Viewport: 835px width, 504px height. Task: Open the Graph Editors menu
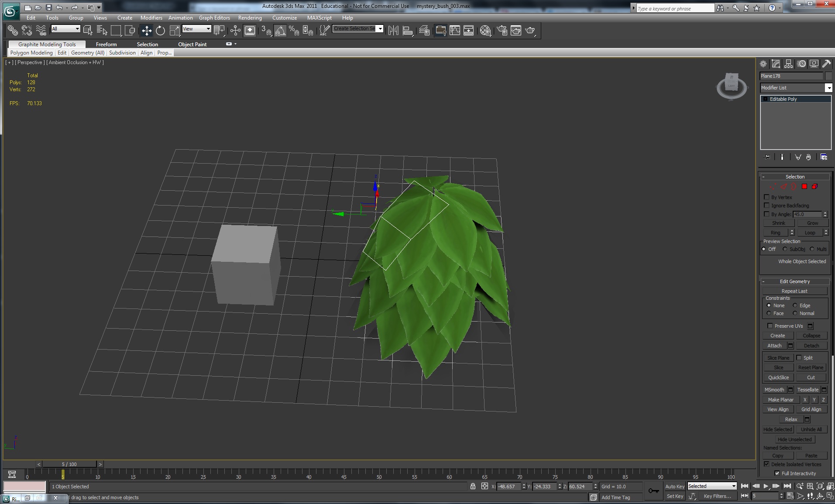coord(214,18)
